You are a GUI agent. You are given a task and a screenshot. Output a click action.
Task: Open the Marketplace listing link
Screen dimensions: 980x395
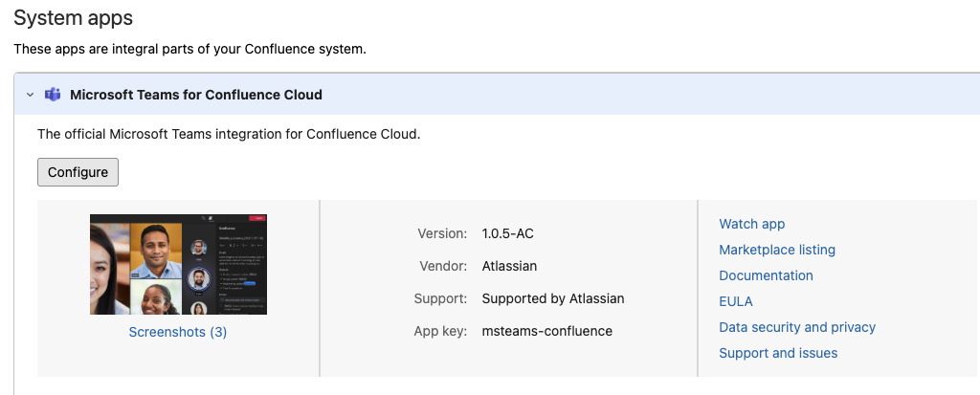[777, 250]
